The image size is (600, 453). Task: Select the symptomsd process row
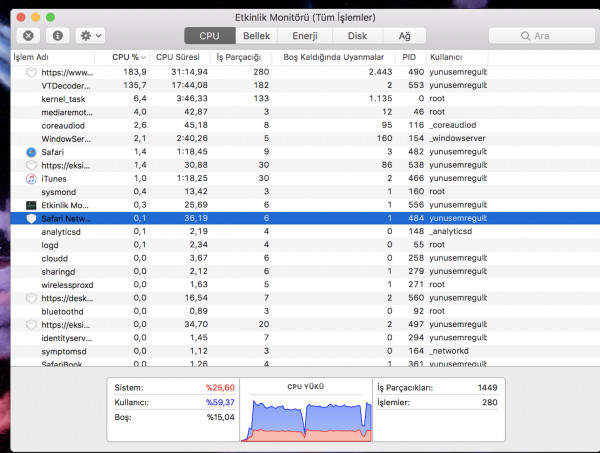[x=305, y=351]
